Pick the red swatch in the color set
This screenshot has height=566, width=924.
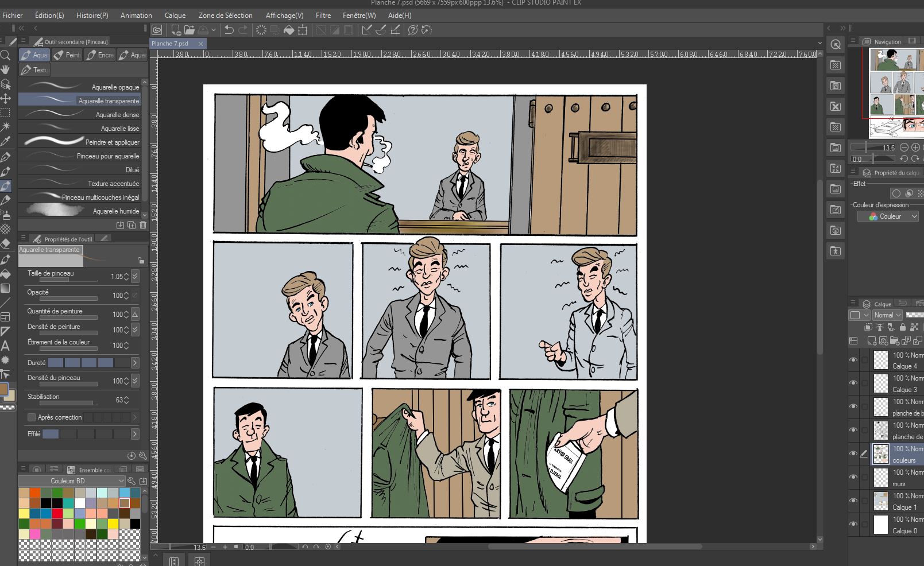point(57,513)
